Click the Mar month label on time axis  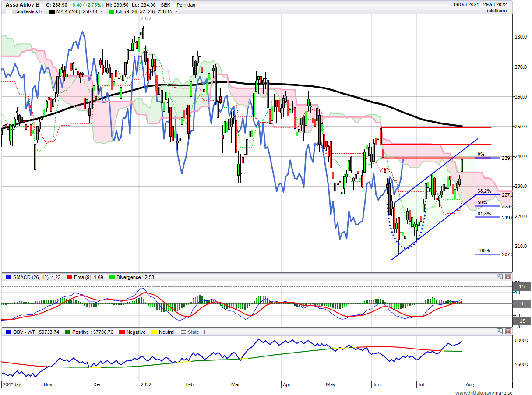236,384
